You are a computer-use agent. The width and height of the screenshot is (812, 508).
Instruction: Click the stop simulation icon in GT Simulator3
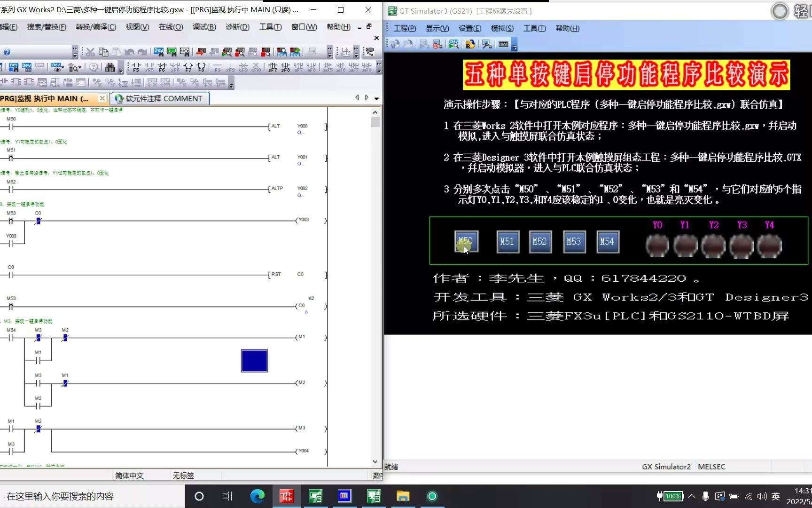point(437,45)
